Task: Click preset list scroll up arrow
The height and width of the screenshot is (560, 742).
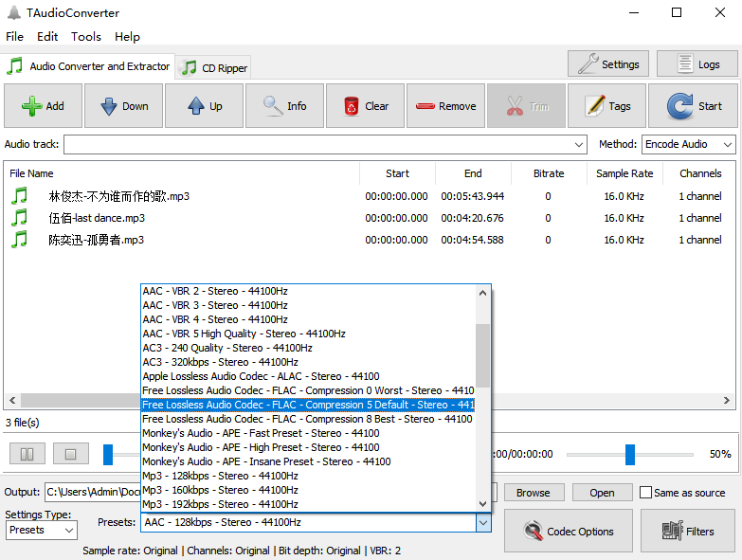Action: point(482,293)
